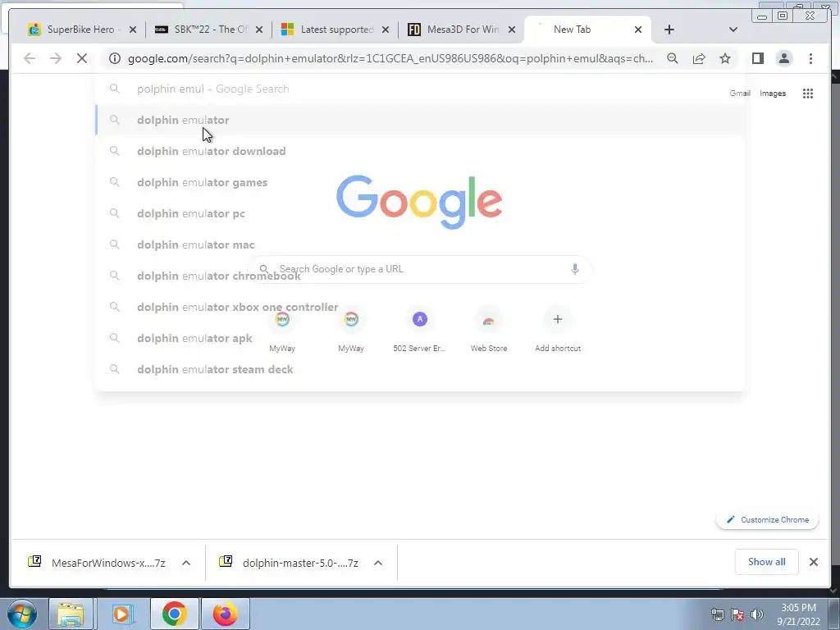Image resolution: width=840 pixels, height=630 pixels.
Task: Click the zoom magnifier icon in address bar
Action: (x=673, y=58)
